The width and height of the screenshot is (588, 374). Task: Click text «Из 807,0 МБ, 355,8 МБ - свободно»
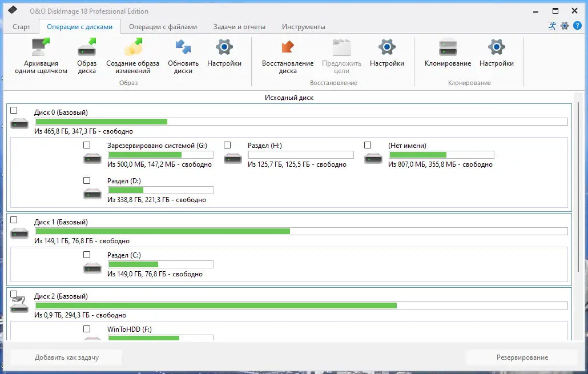click(x=440, y=164)
